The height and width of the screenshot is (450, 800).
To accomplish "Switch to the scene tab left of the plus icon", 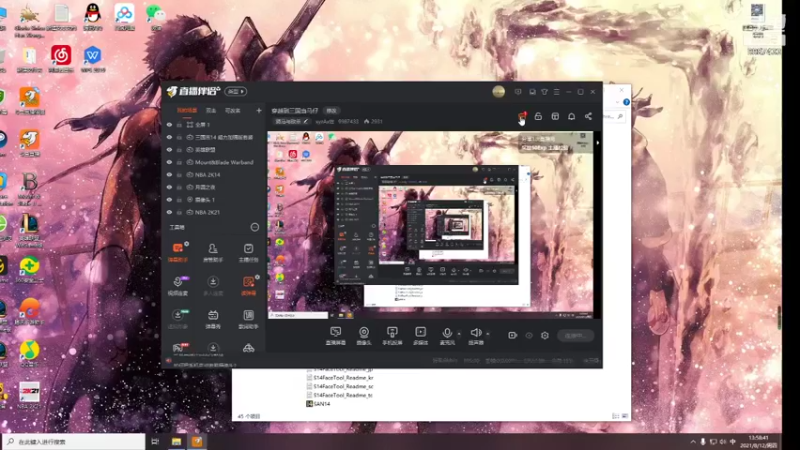I will 233,110.
